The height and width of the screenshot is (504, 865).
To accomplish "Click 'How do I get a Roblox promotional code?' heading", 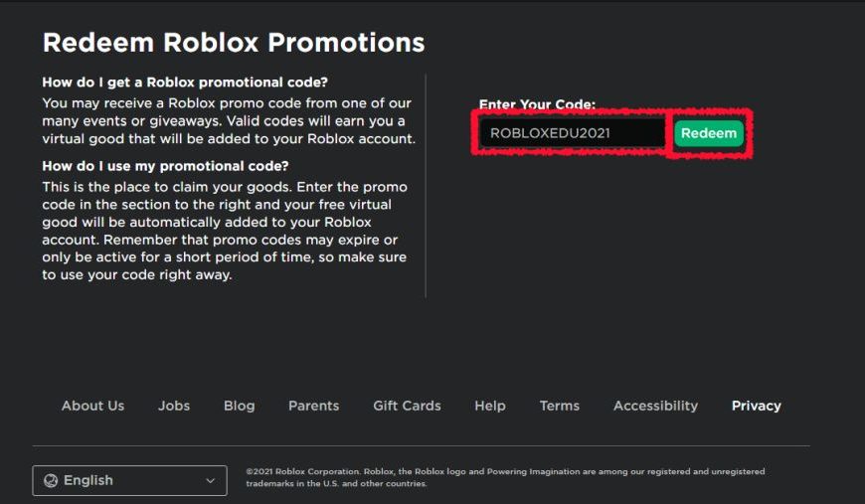I will (185, 82).
